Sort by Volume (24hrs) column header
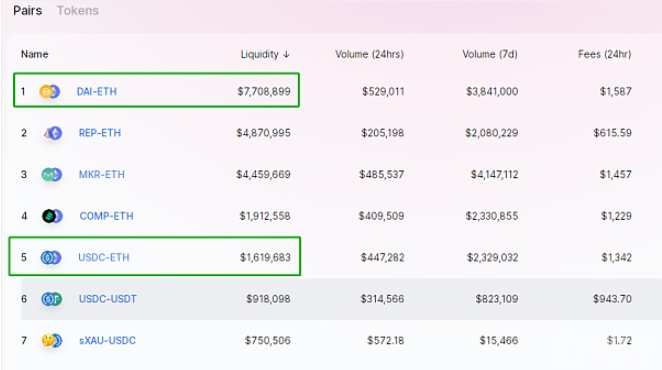Image resolution: width=662 pixels, height=370 pixels. click(369, 54)
